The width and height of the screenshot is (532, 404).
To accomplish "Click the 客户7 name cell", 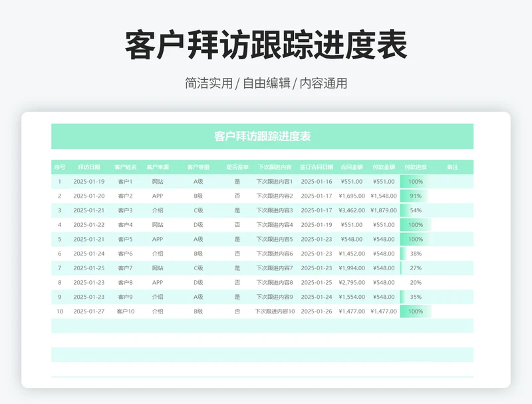I will [126, 268].
